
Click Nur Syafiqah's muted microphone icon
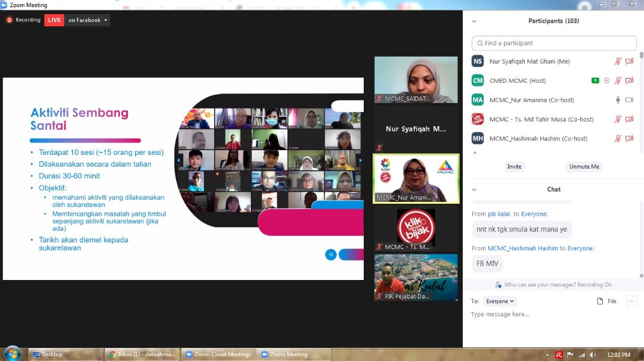coord(618,61)
